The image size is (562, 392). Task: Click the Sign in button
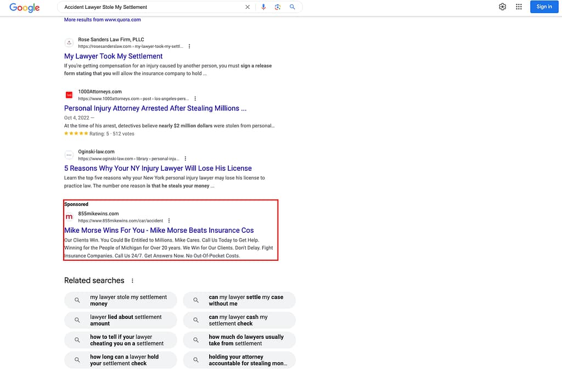click(544, 7)
